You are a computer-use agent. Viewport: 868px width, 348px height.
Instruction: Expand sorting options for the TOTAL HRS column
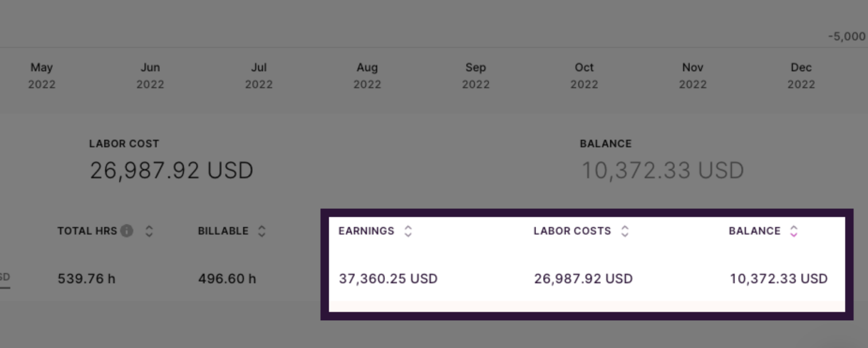point(149,231)
